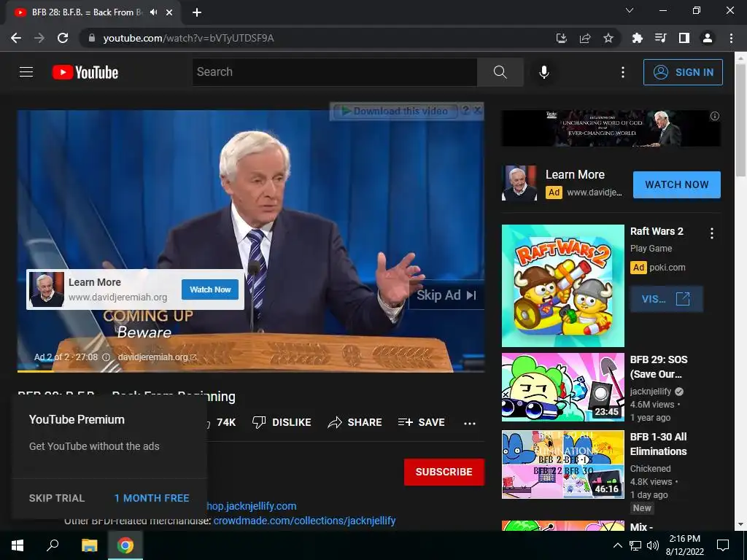This screenshot has width=747, height=560.
Task: Start voice search with microphone icon
Action: click(x=544, y=72)
